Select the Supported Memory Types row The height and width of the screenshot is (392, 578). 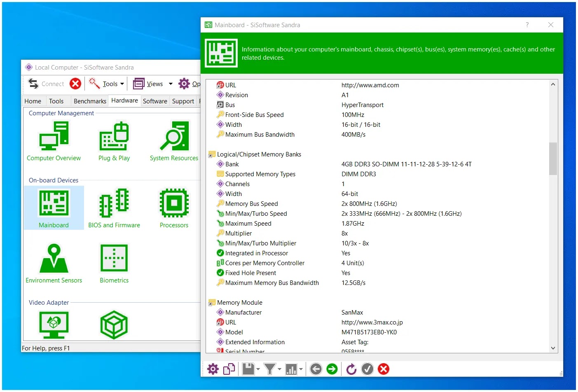point(378,174)
